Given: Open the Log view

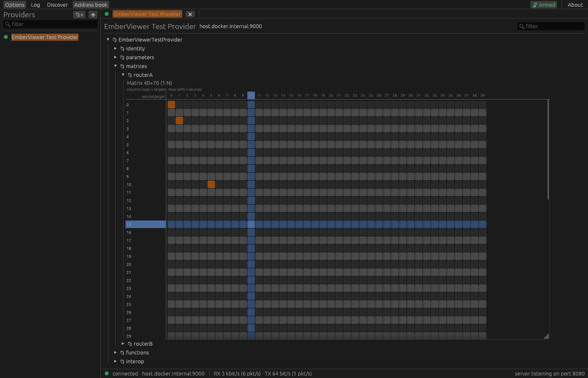Looking at the screenshot, I should (35, 5).
